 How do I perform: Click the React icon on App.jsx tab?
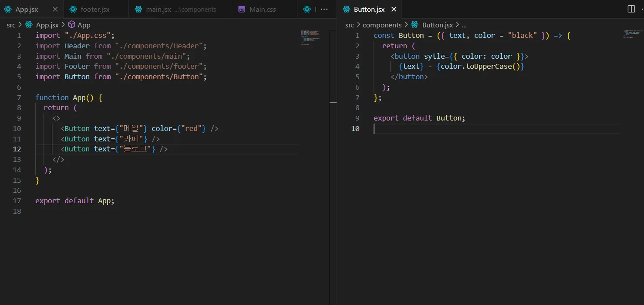pyautogui.click(x=8, y=9)
